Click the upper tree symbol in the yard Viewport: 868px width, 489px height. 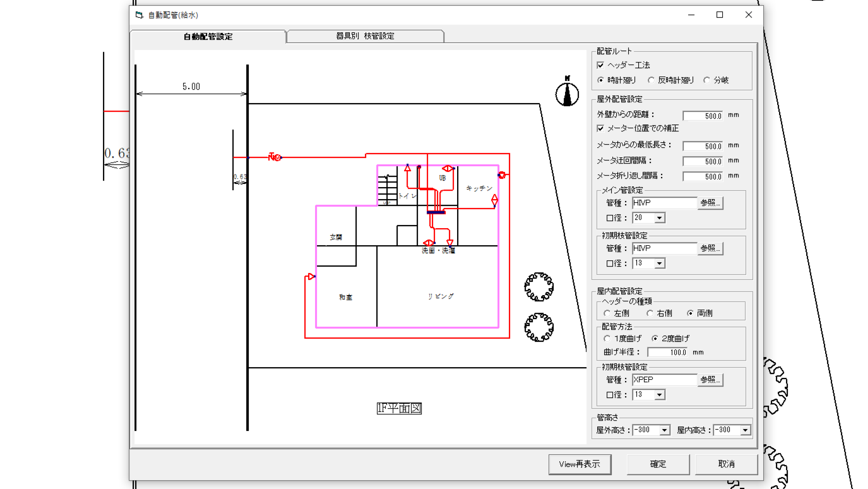(539, 287)
